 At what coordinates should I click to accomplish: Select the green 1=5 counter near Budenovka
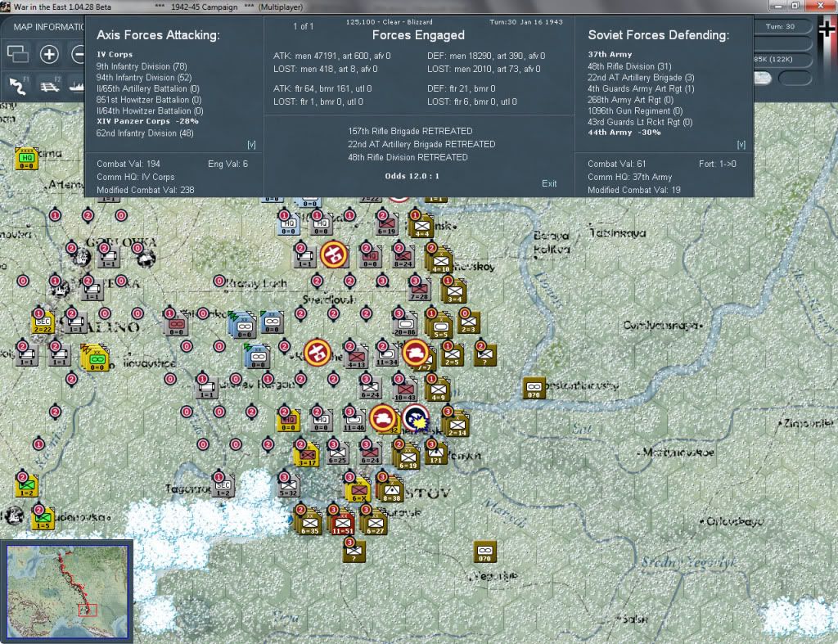43,519
